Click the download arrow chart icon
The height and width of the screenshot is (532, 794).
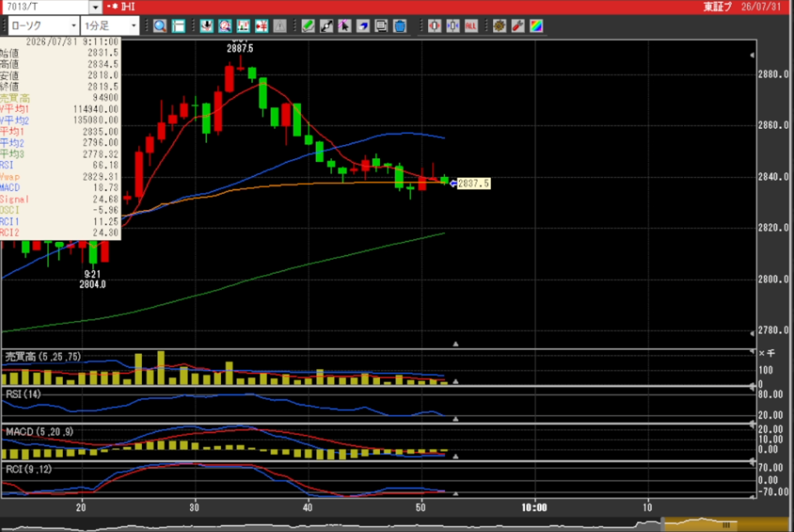point(206,26)
